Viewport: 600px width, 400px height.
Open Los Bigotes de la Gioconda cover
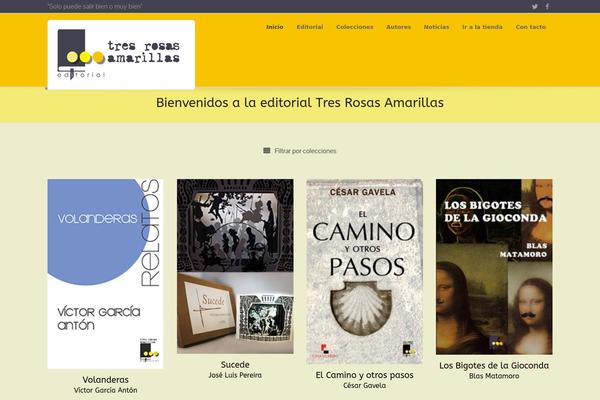click(494, 266)
